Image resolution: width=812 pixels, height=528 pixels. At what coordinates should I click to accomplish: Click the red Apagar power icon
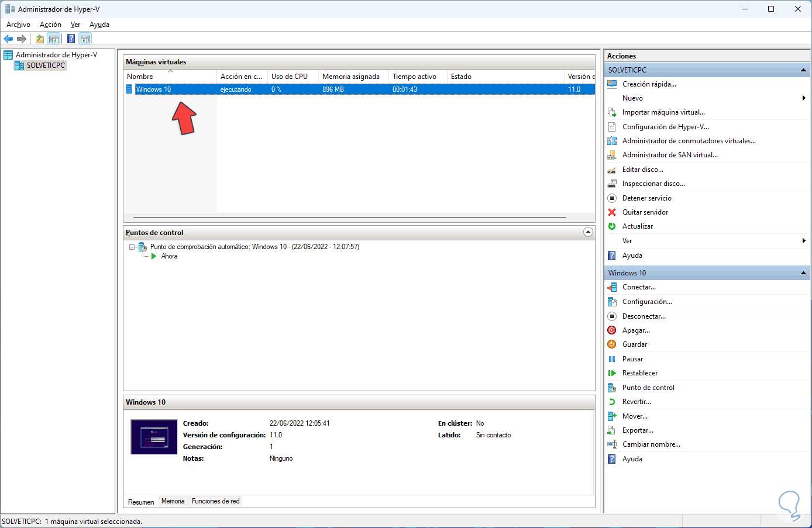[x=612, y=330]
